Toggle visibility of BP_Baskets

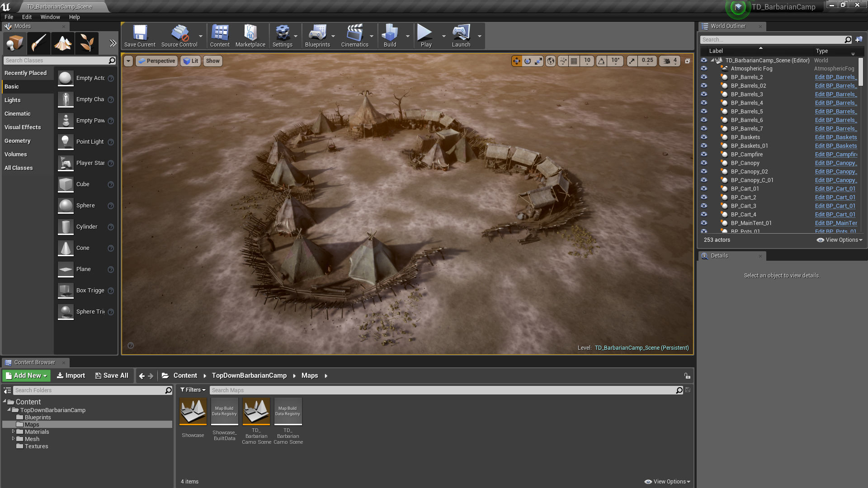[x=704, y=137]
